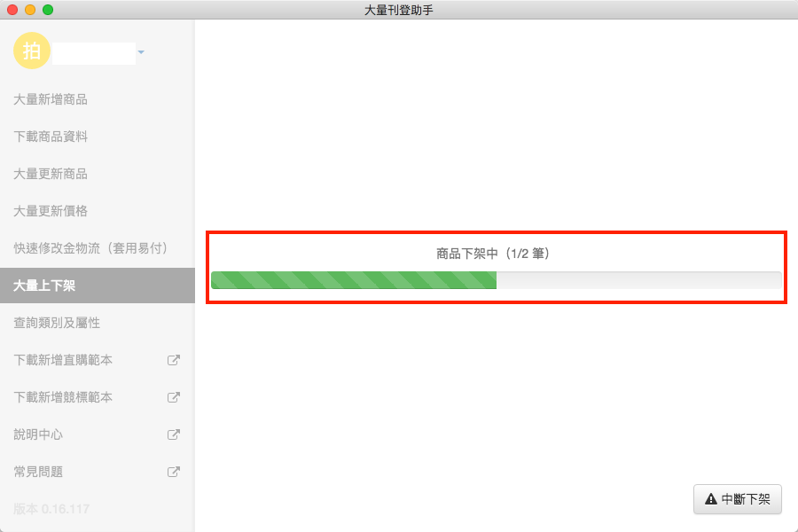Click external link icon beside 下載新增直購範本
This screenshot has width=798, height=532.
point(174,360)
